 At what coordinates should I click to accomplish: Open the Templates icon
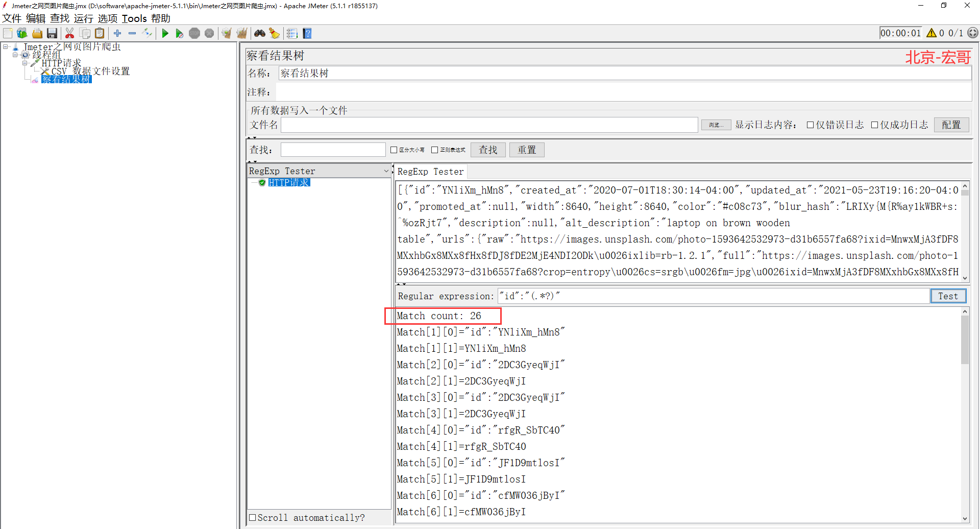[22, 33]
